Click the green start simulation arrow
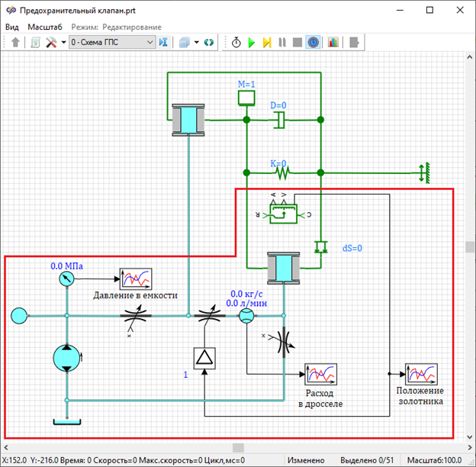The height and width of the screenshot is (467, 476). pyautogui.click(x=251, y=43)
